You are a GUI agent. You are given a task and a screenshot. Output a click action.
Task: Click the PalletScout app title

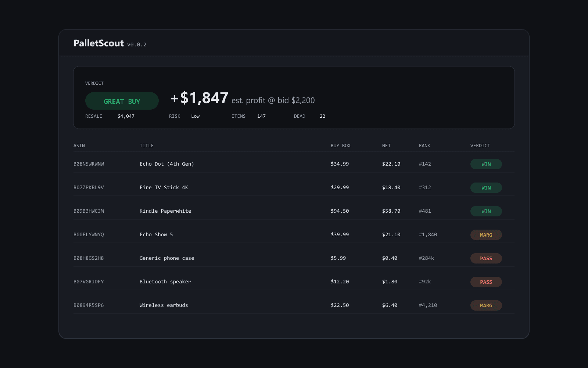click(x=98, y=43)
